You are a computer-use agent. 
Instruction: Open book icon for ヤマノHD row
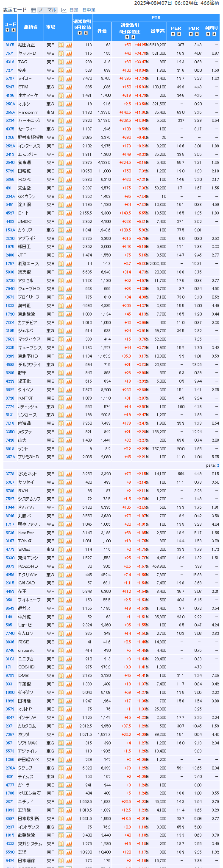coord(61,53)
